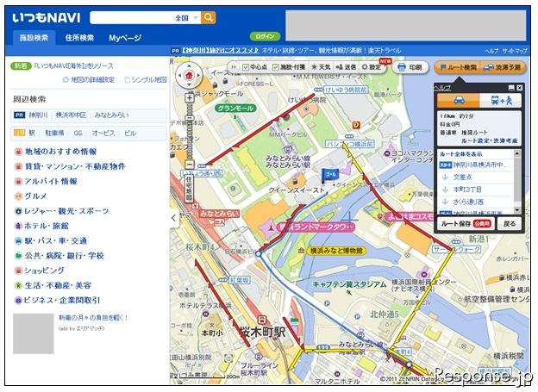538x392 pixels.
Task: Click the 横浜みなと博物館 map label
Action: 336,251
